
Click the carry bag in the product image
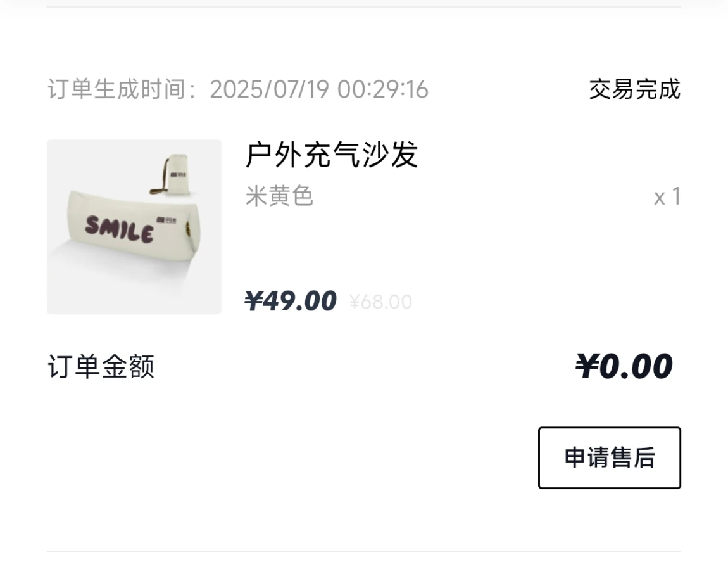tap(172, 174)
